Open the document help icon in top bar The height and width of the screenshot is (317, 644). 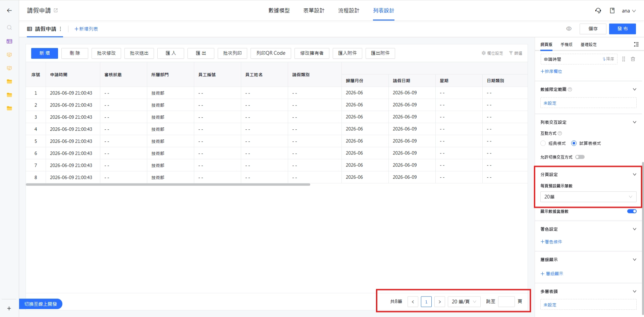pos(612,11)
